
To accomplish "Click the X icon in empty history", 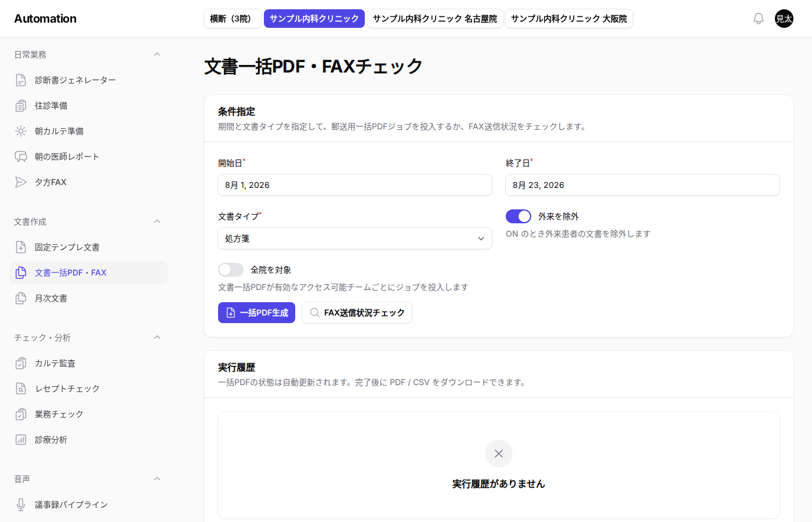I will (x=499, y=454).
